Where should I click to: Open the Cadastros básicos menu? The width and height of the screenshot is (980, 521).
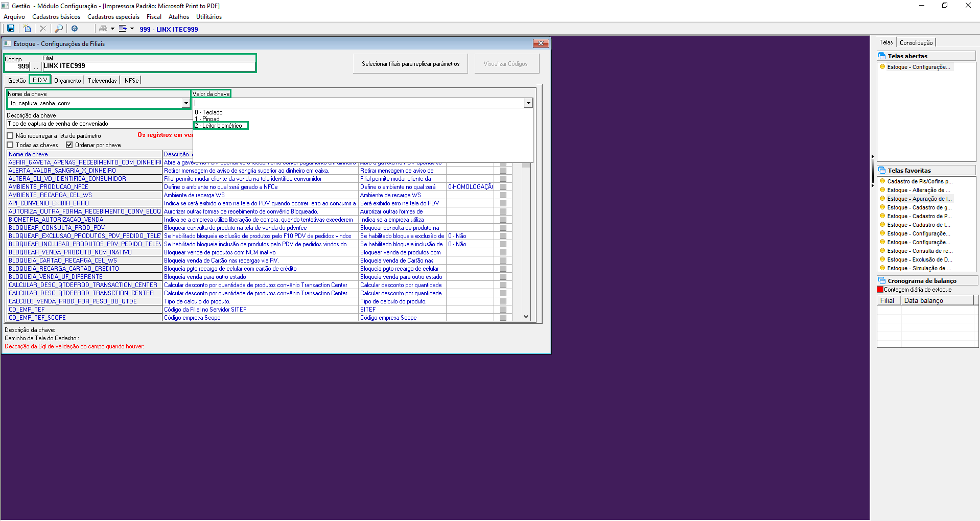(56, 17)
